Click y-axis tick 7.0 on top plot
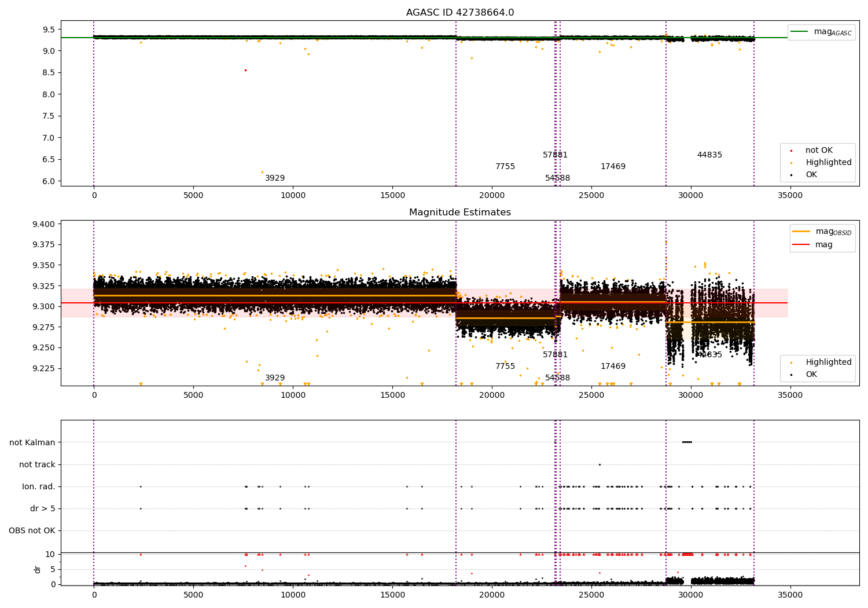868x608 pixels. pyautogui.click(x=49, y=138)
